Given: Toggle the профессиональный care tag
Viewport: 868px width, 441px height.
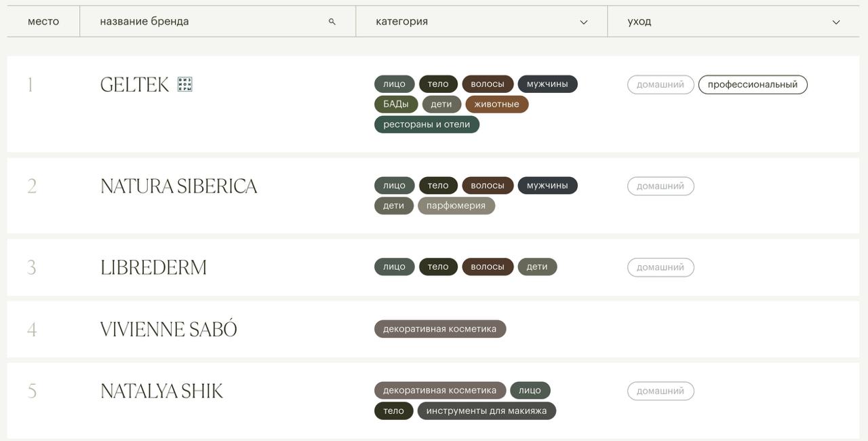Looking at the screenshot, I should [753, 85].
